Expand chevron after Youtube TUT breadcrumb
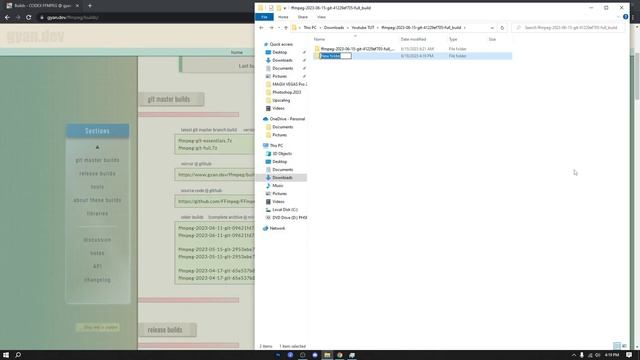This screenshot has width=640, height=360. [x=378, y=28]
